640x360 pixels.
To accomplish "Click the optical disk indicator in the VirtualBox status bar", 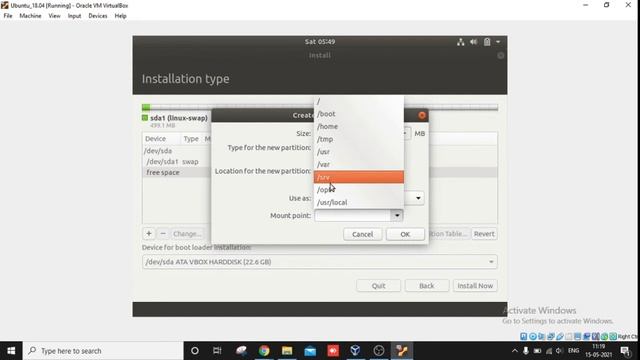I will (x=533, y=337).
